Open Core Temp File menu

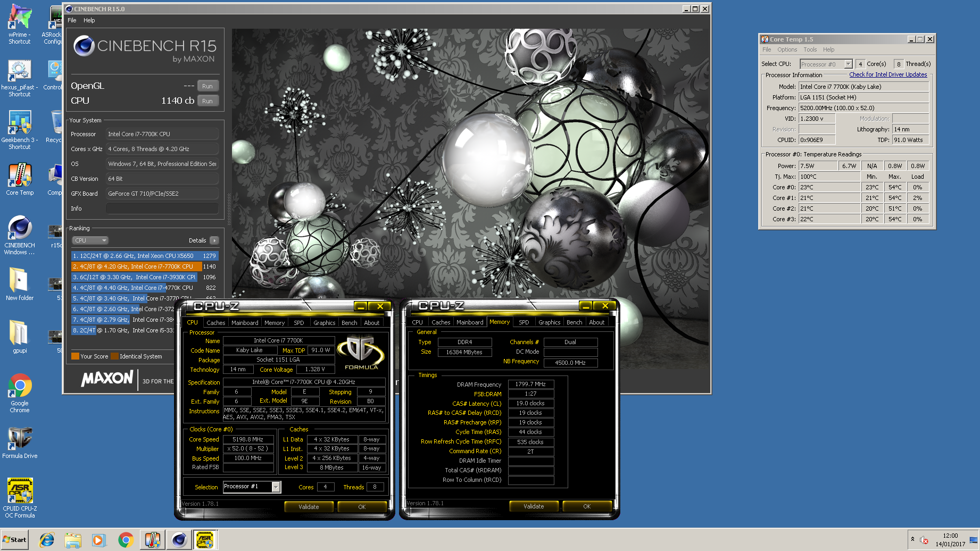(x=767, y=49)
